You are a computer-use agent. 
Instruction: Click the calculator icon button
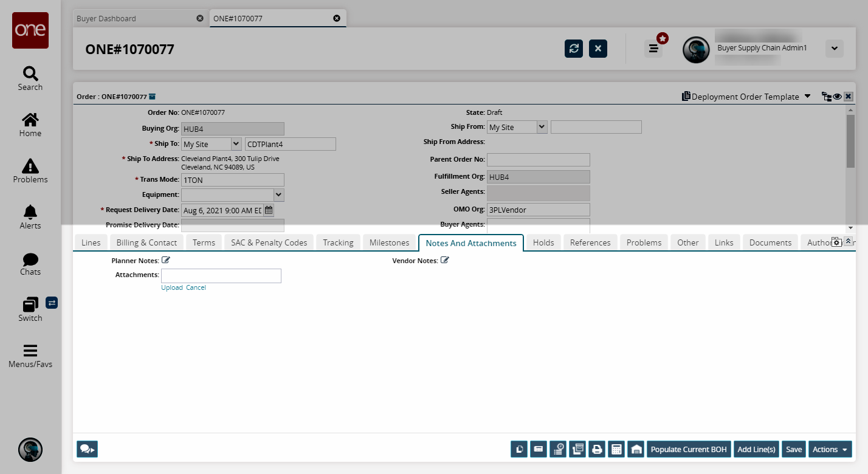(x=616, y=449)
